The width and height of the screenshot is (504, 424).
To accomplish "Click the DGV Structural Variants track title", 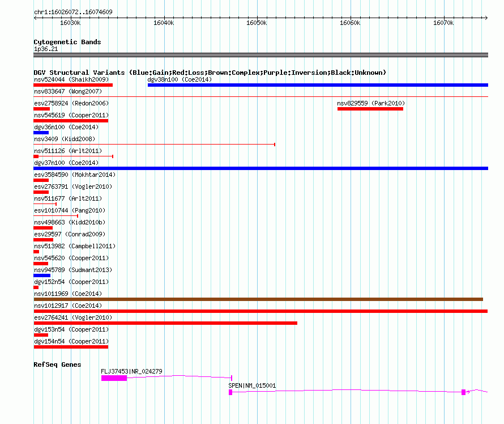I will pos(210,73).
